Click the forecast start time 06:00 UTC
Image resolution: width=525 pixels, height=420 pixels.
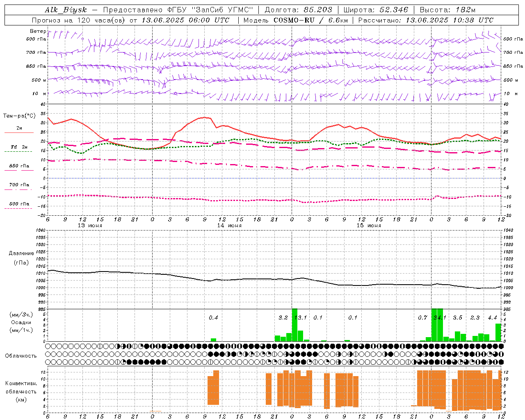click(x=209, y=20)
